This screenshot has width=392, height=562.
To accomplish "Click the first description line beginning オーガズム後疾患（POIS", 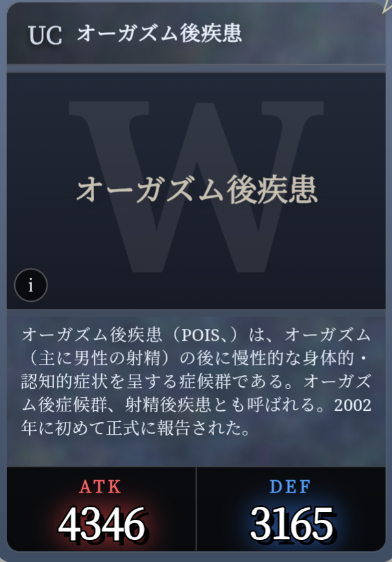I will tap(196, 335).
